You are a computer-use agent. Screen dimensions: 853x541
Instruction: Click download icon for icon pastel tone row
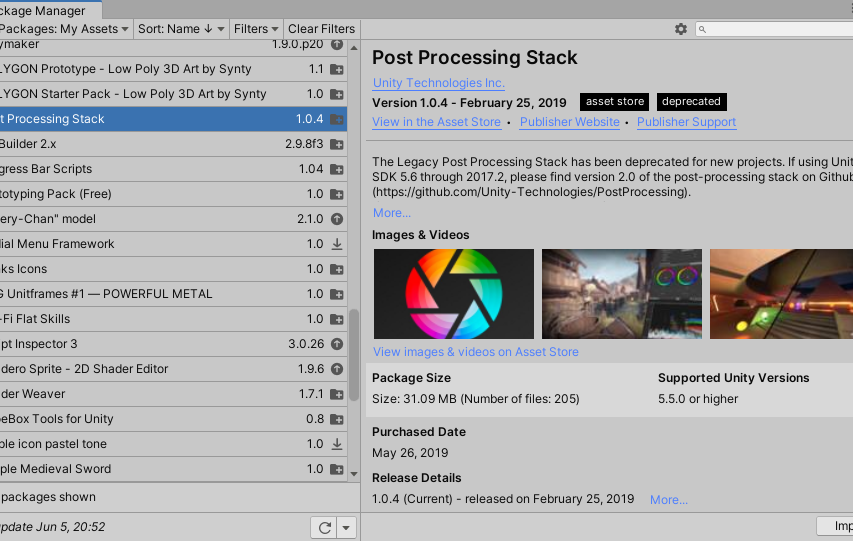point(337,444)
